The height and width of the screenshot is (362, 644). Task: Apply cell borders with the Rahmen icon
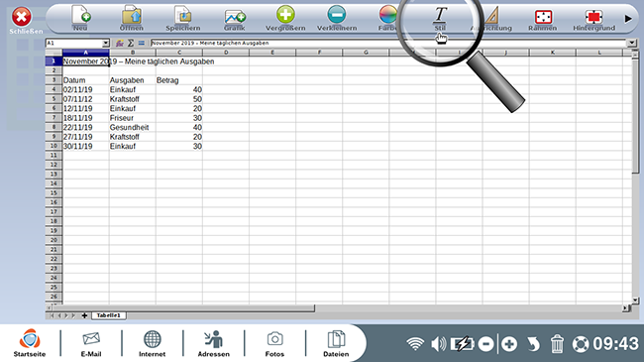pos(543,18)
